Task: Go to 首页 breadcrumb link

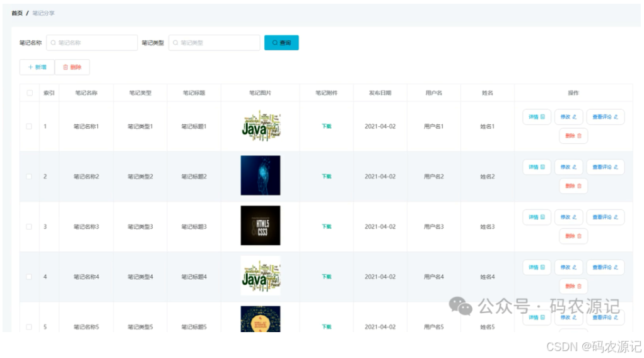Action: tap(17, 13)
